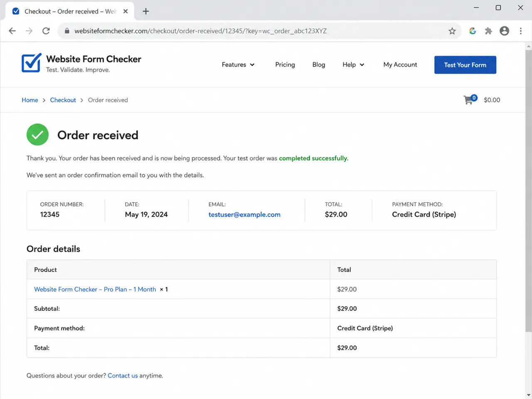Click order number 12345

point(50,214)
